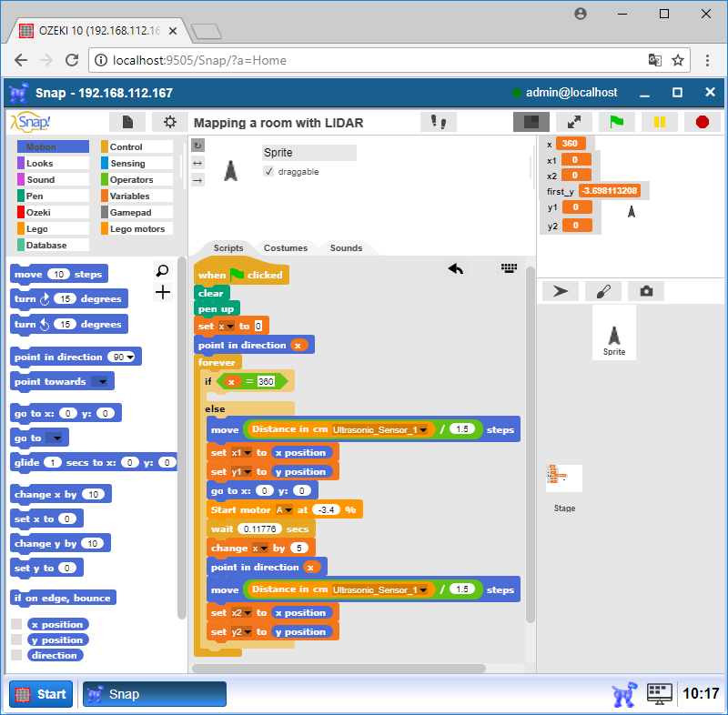Paint a new sprite with brush icon
Viewport: 728px width, 715px height.
coord(603,291)
